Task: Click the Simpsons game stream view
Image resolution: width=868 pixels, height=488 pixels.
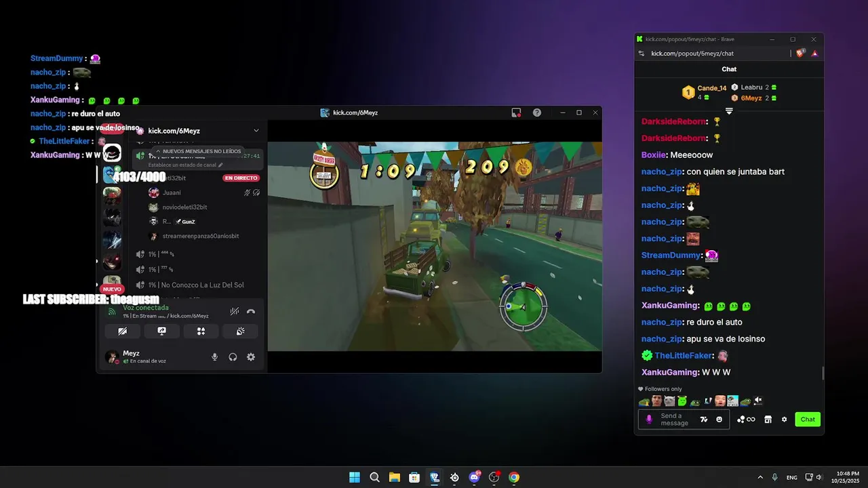Action: (434, 245)
